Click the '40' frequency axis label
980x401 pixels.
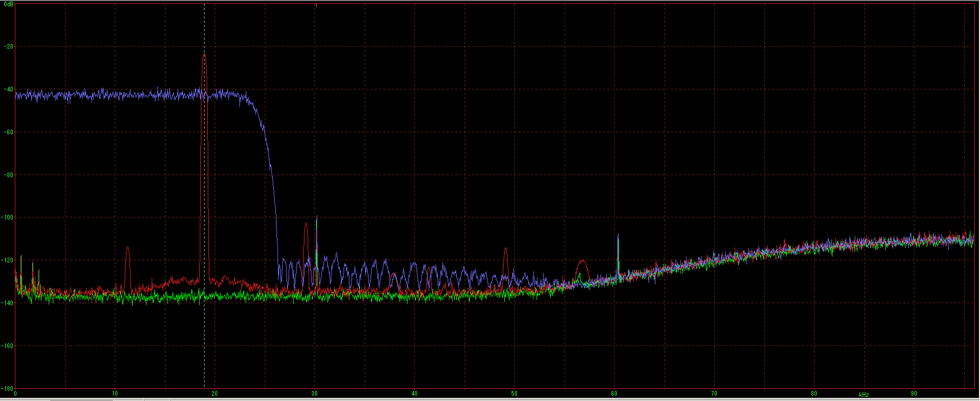coord(414,394)
